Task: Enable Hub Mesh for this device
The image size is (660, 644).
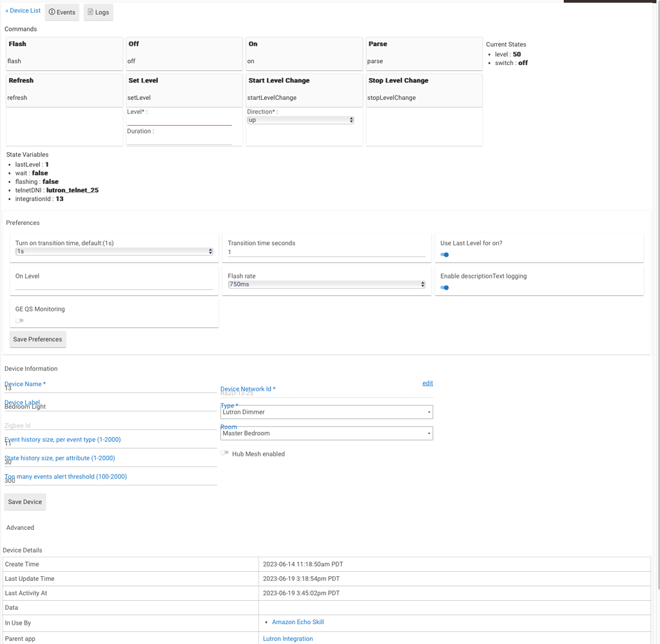Action: (x=224, y=453)
